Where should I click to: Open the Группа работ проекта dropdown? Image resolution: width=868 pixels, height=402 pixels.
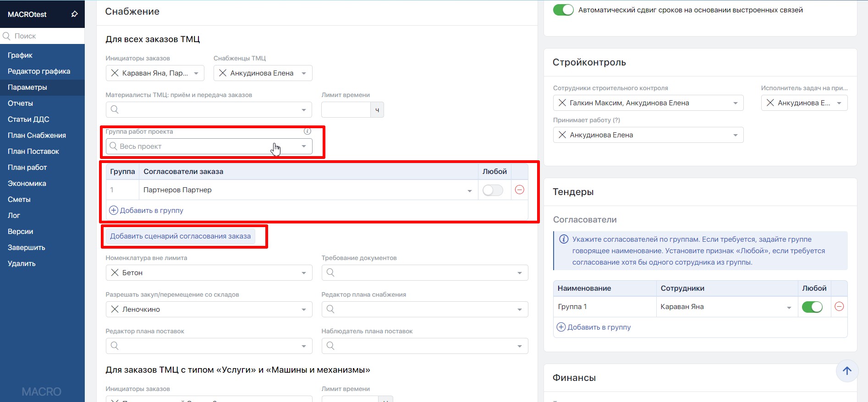[x=303, y=147]
